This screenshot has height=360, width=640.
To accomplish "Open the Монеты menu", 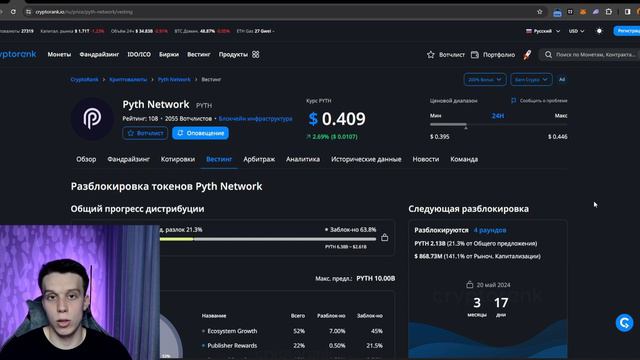I will (x=59, y=54).
